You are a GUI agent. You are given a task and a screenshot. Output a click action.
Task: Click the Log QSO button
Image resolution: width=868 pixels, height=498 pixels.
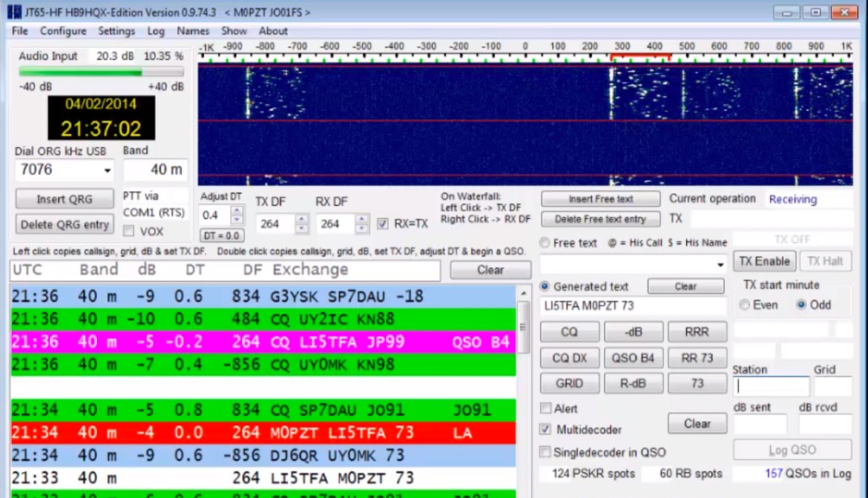point(792,450)
